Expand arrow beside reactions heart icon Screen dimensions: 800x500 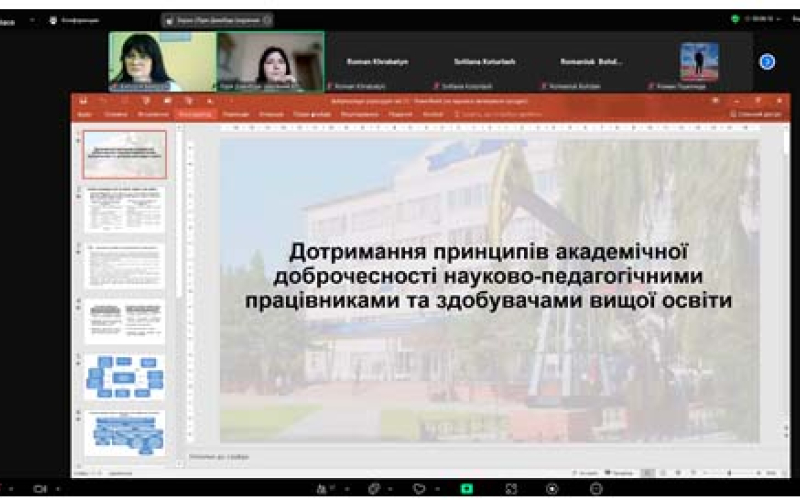coord(435,489)
